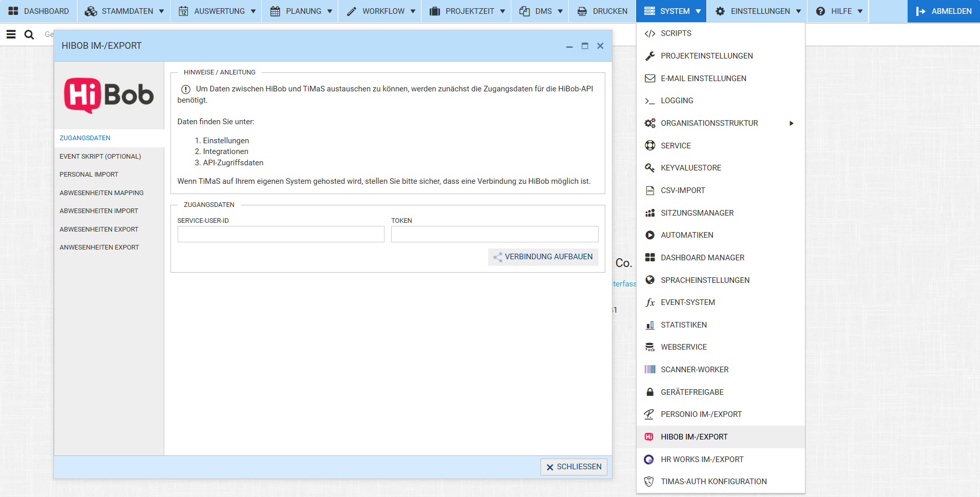
Task: Click the barcode icon for Scanner-Worker
Action: tap(650, 370)
